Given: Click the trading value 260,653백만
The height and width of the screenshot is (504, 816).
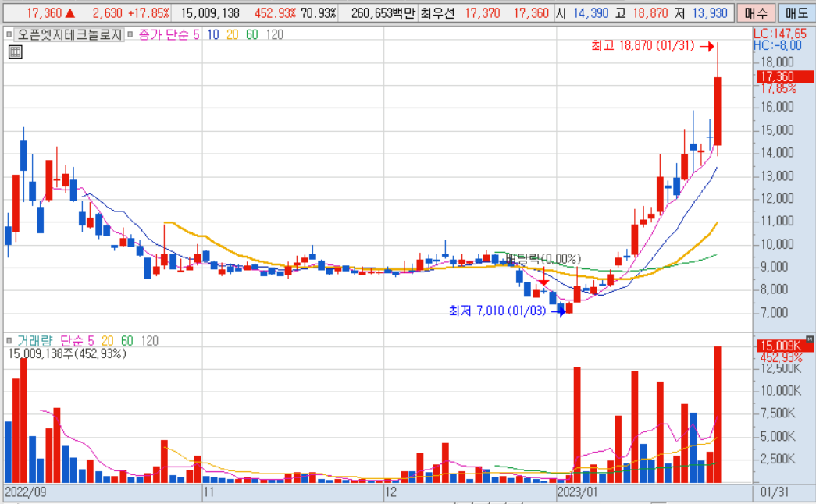Looking at the screenshot, I should point(383,13).
